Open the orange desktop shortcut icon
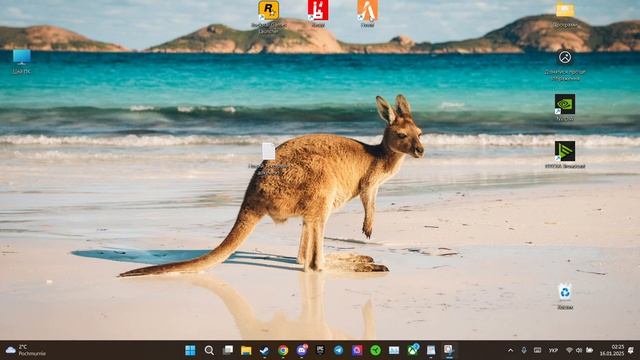This screenshot has width=640, height=360. pos(367,13)
